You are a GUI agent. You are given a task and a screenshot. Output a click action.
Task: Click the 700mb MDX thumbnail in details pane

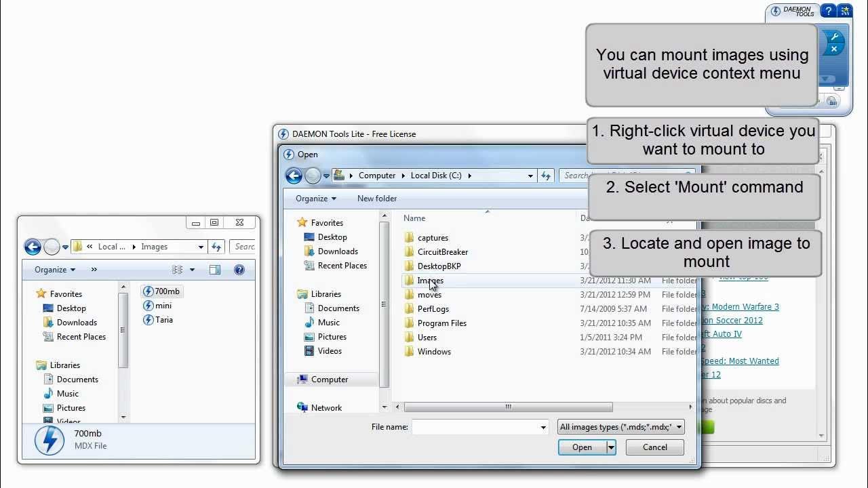tap(50, 441)
